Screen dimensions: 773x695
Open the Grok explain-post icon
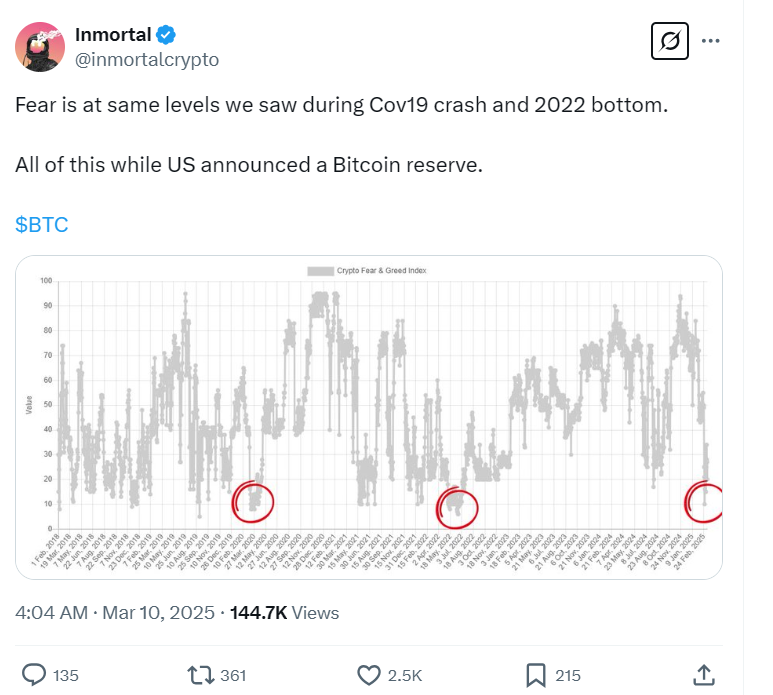(x=669, y=42)
